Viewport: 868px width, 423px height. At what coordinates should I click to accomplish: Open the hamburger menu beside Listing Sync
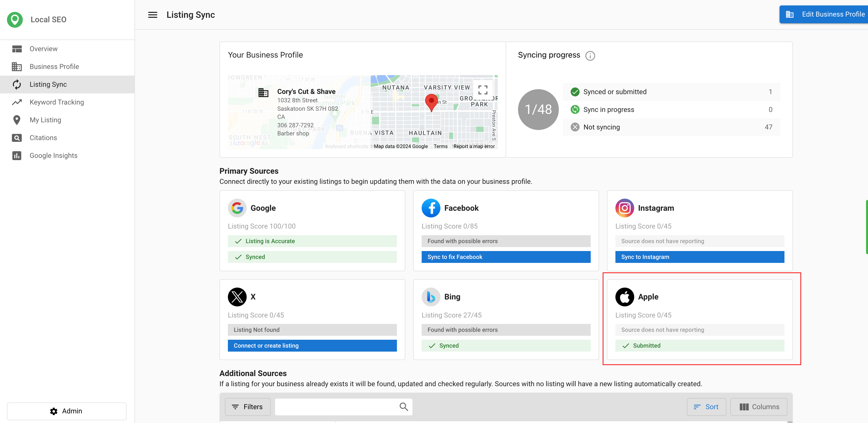(153, 15)
